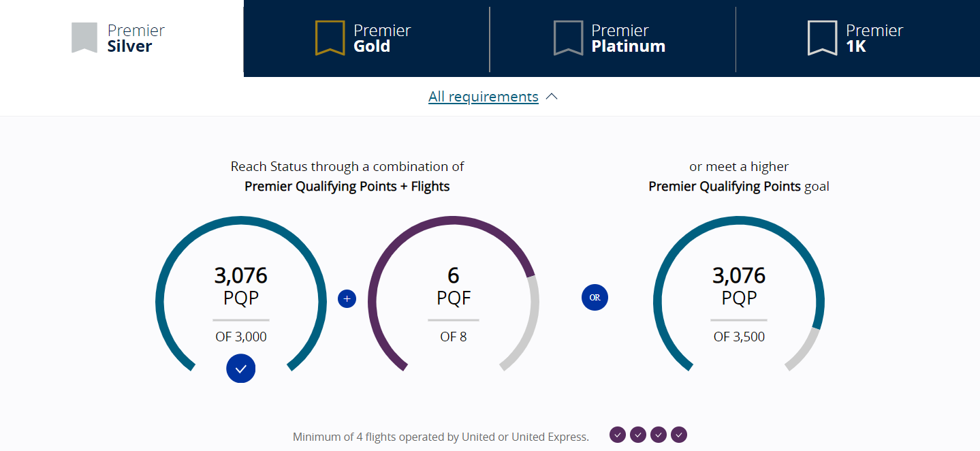
Task: Click the chevron next to All requirements
Action: (552, 96)
